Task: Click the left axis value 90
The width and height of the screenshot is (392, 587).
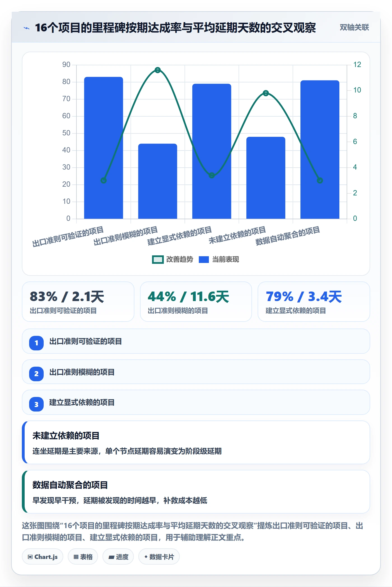Action: click(66, 65)
